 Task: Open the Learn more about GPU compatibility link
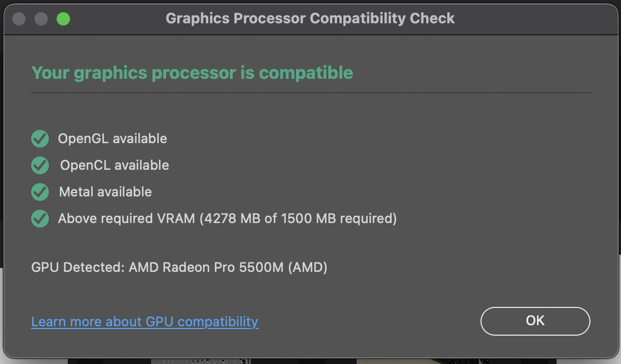point(144,322)
